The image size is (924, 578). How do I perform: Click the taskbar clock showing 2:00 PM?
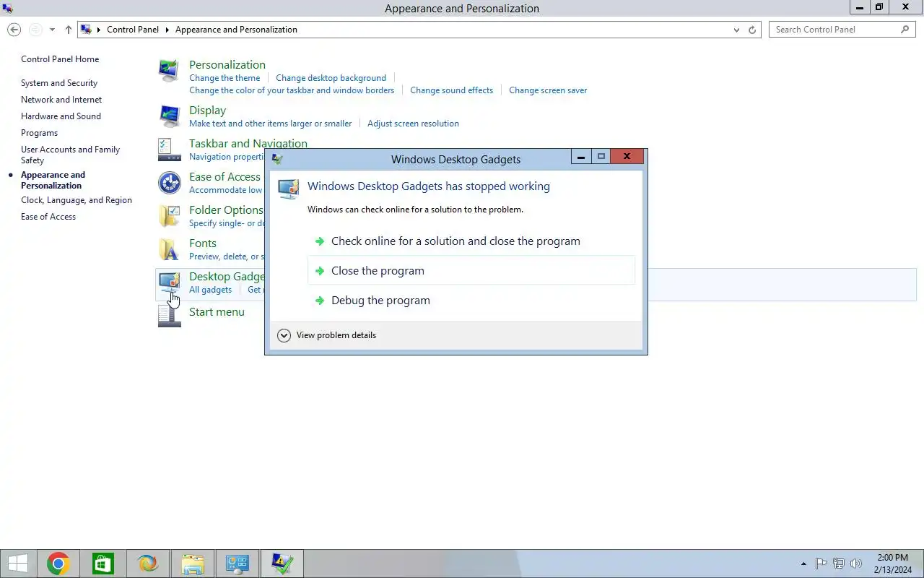coord(893,564)
